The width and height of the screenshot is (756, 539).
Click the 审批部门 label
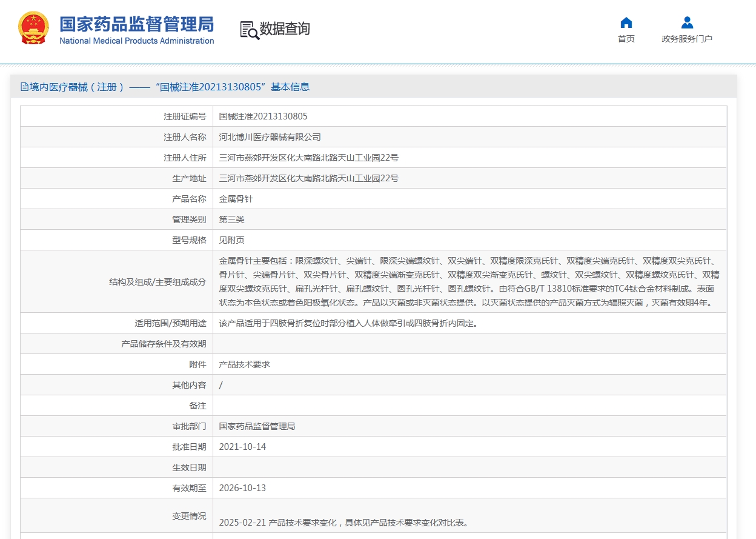(189, 426)
